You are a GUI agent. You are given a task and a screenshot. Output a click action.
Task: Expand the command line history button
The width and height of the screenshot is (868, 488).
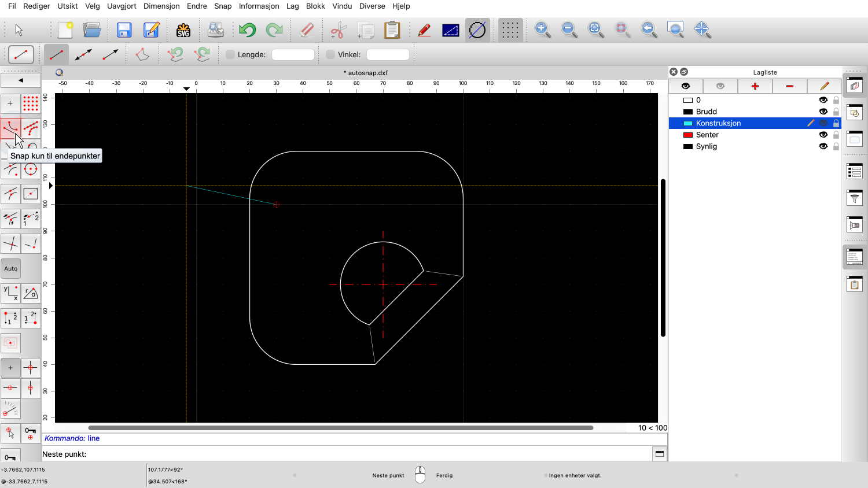pos(659,454)
